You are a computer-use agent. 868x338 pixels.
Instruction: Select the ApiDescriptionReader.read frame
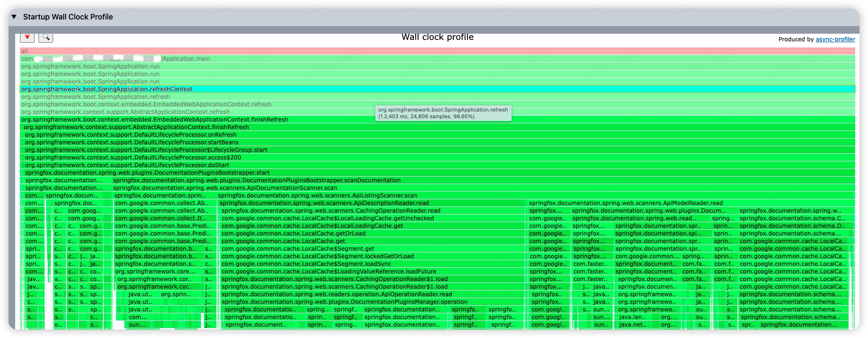(373, 203)
